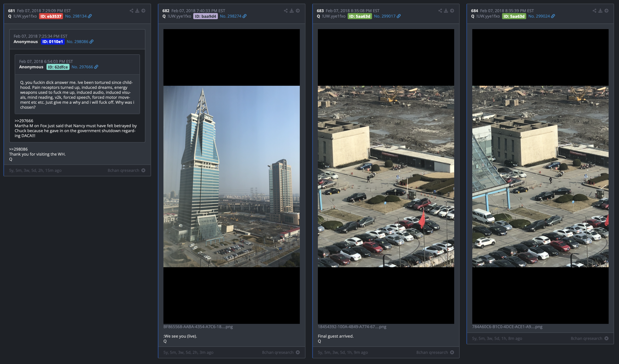This screenshot has height=364, width=619.
Task: Click "Thank you for visiting the WH." text
Action: pyautogui.click(x=37, y=154)
